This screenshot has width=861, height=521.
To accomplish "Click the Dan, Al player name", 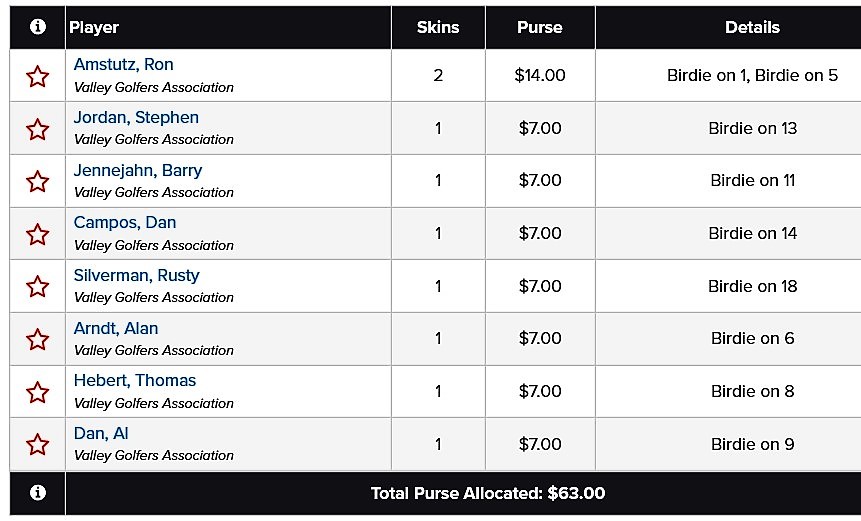I will tap(101, 433).
